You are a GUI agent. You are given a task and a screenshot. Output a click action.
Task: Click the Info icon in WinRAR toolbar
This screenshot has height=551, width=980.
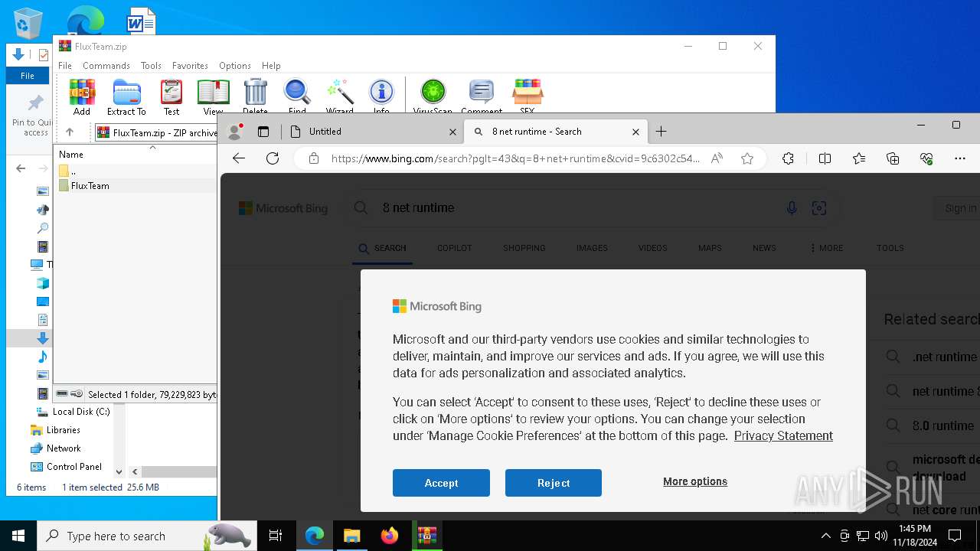click(x=381, y=96)
